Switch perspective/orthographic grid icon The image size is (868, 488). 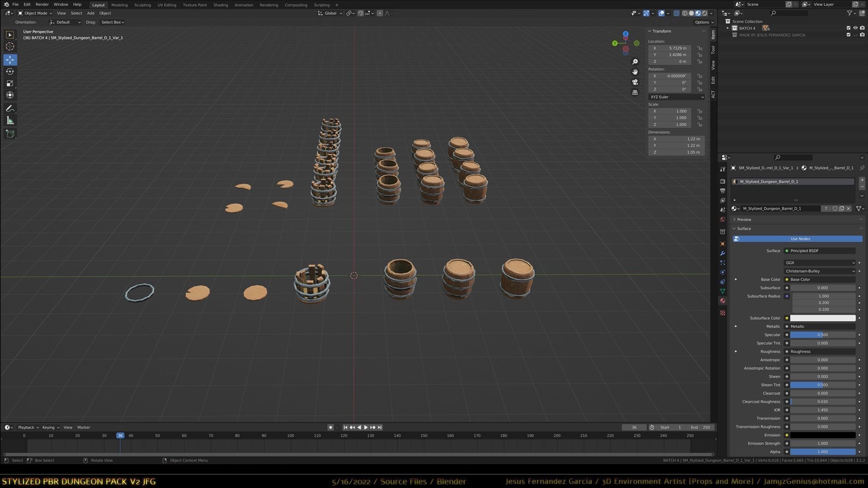635,93
